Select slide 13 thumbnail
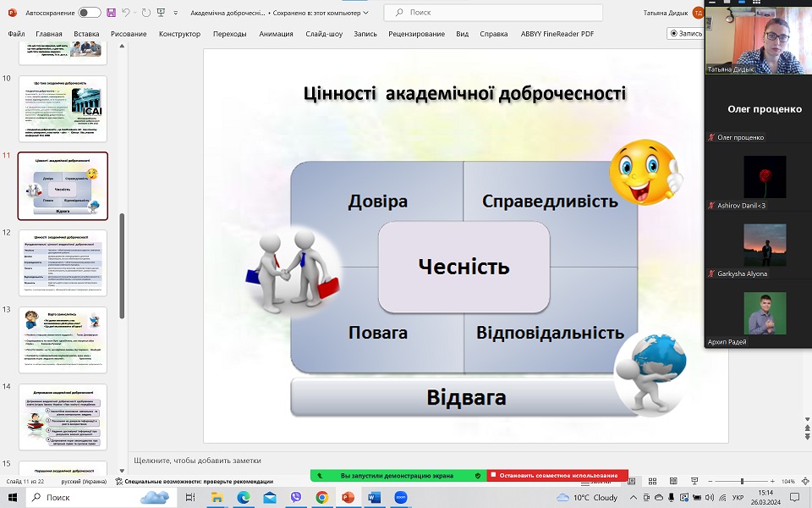This screenshot has width=812, height=508. (63, 340)
